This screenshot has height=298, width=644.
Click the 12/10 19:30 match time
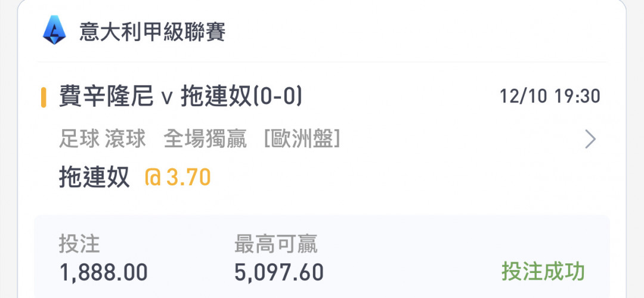tap(550, 97)
